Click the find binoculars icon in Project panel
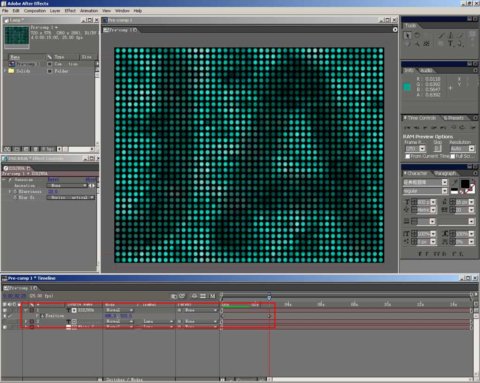Viewport: 480px width, 383px height. [7, 149]
